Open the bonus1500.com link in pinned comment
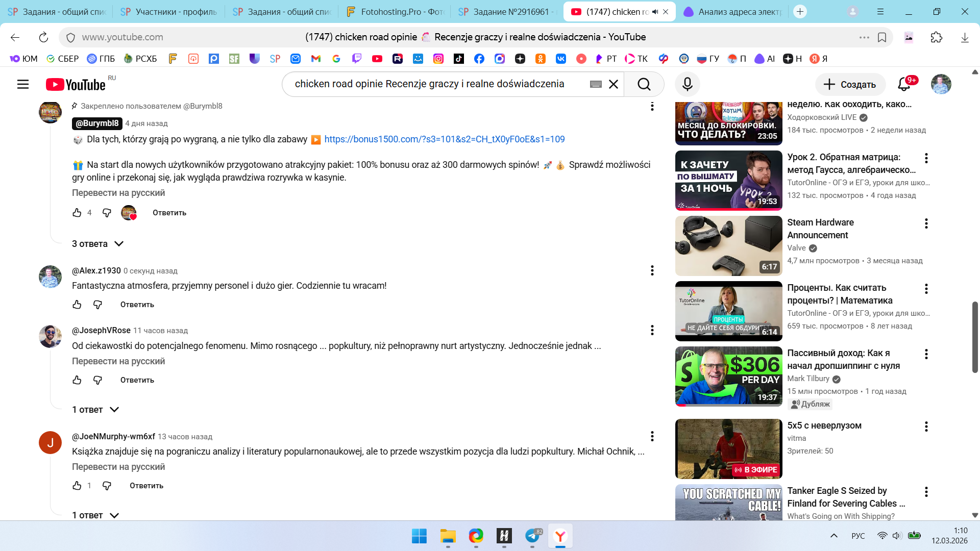Image resolution: width=980 pixels, height=551 pixels. click(444, 139)
